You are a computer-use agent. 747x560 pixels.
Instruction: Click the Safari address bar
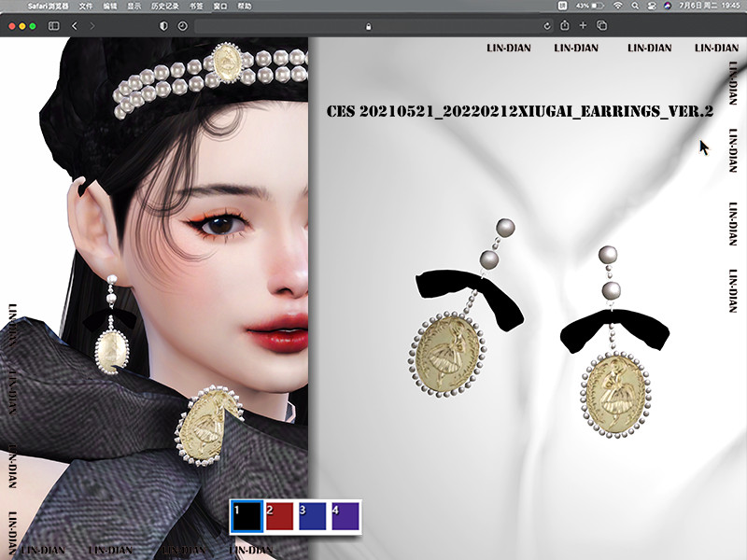pyautogui.click(x=369, y=26)
